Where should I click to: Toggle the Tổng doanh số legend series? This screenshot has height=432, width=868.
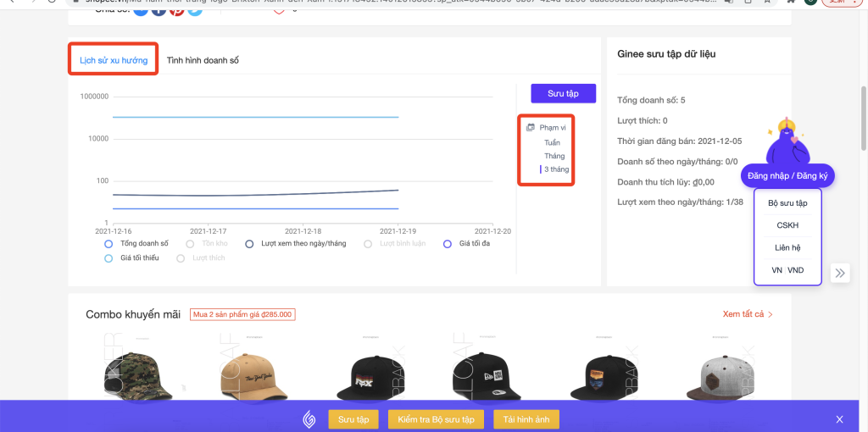pos(136,243)
